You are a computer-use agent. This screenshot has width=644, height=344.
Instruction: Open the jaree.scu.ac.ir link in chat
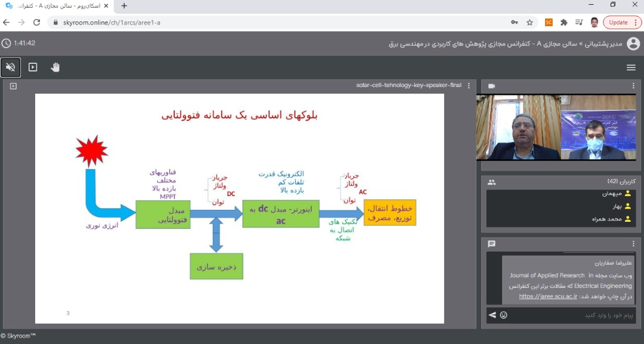548,296
